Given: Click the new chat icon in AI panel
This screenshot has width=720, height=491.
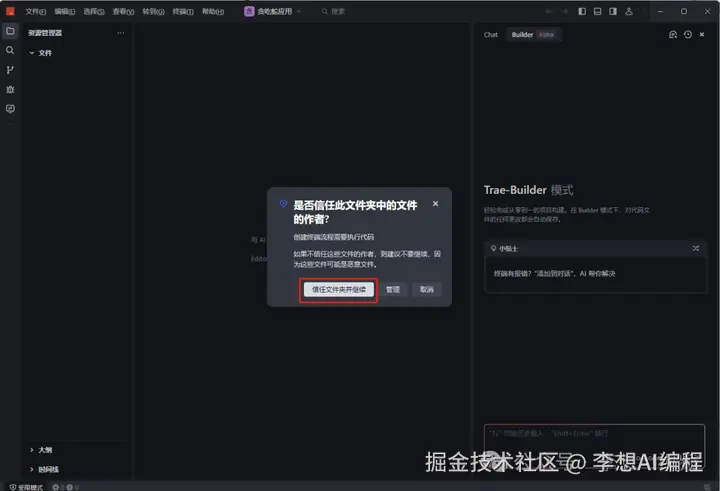Looking at the screenshot, I should pos(673,34).
